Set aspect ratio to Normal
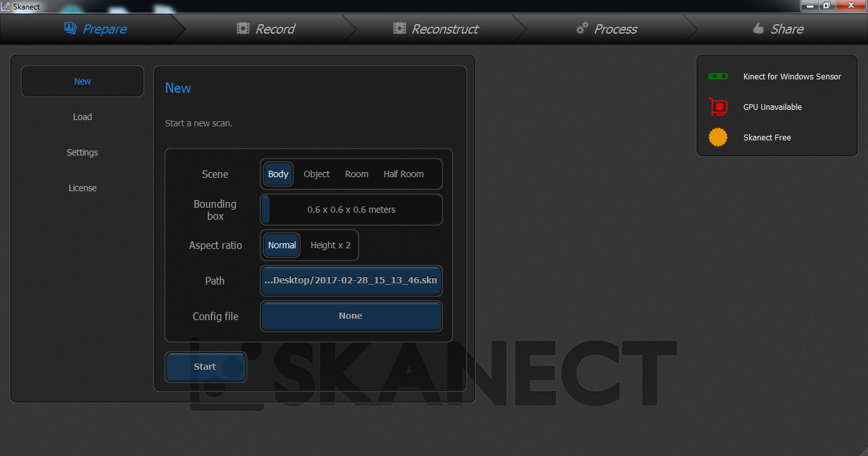Image resolution: width=868 pixels, height=456 pixels. [282, 245]
